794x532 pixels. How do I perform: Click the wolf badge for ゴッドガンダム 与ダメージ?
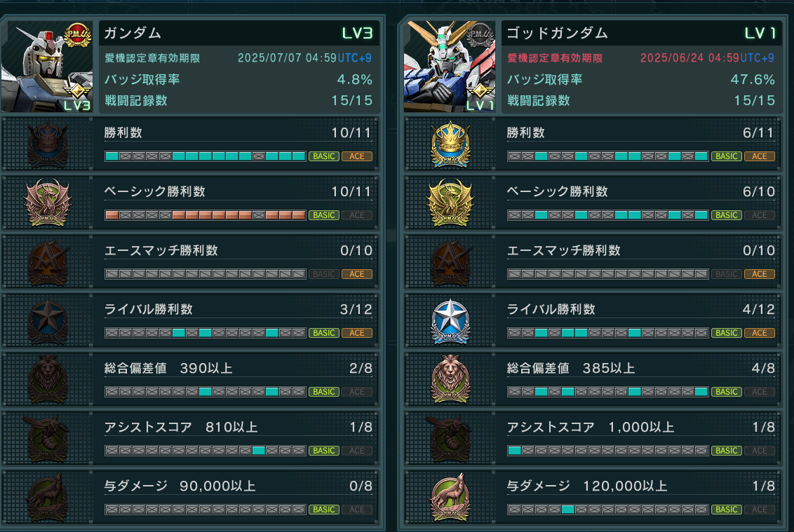pos(450,498)
